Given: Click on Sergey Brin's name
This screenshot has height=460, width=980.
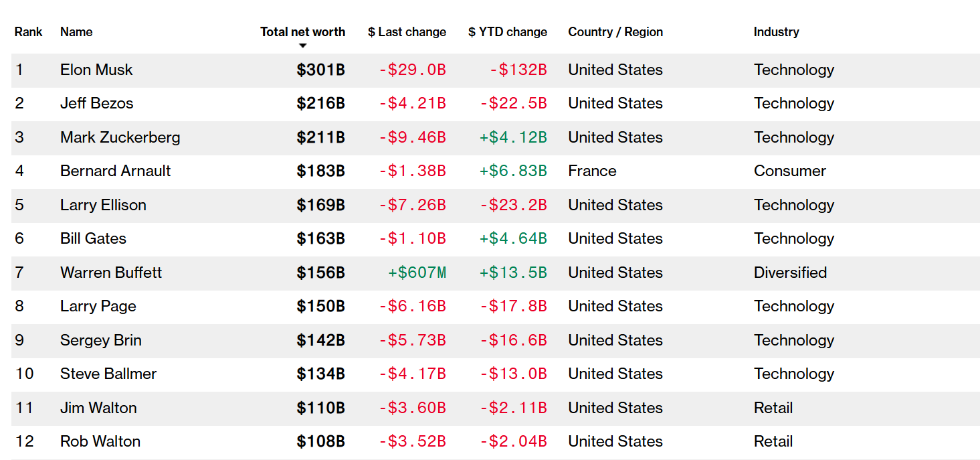Looking at the screenshot, I should tap(100, 340).
